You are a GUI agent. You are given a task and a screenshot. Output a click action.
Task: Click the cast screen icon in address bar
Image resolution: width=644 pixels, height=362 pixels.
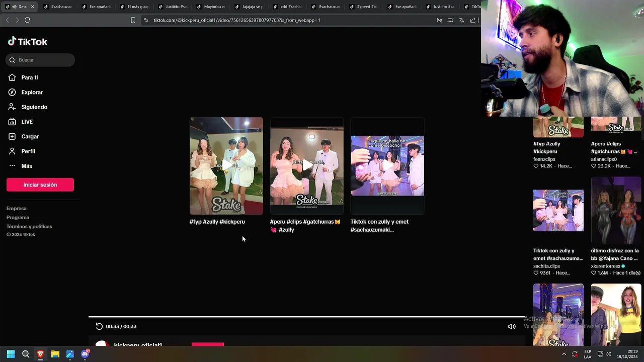coord(450,20)
